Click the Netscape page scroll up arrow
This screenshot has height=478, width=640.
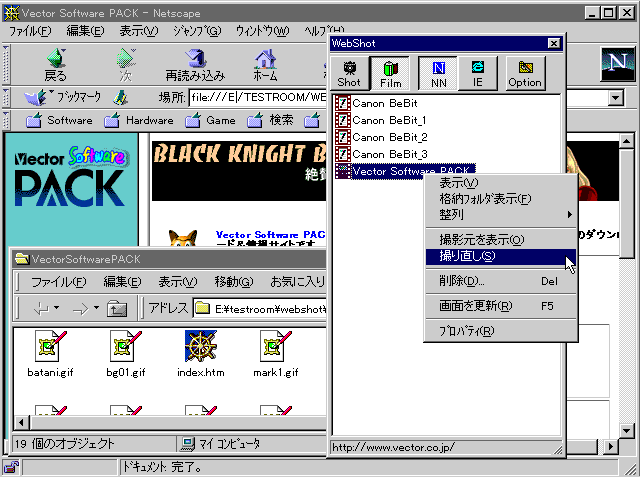click(x=627, y=141)
